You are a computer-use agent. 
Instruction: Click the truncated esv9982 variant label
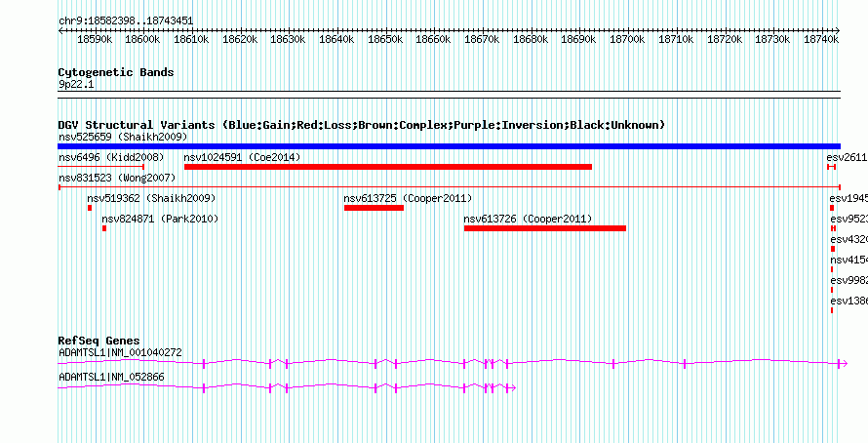click(849, 281)
